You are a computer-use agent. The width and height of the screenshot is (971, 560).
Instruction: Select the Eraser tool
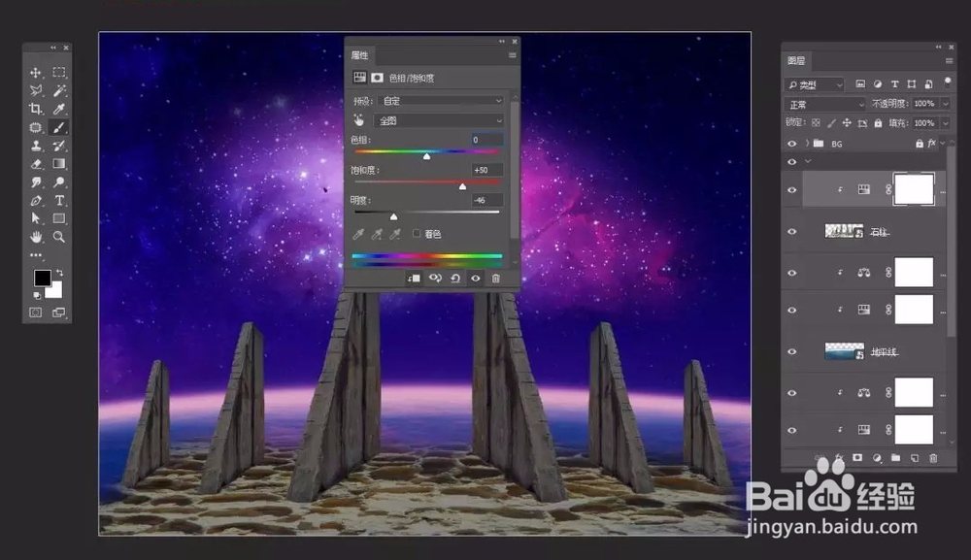[x=36, y=164]
